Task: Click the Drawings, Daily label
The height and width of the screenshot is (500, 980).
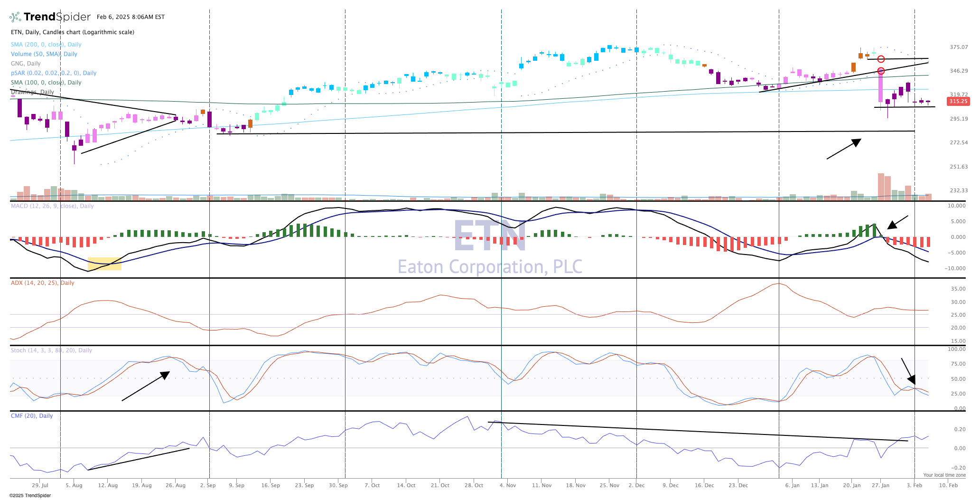Action: [x=32, y=92]
